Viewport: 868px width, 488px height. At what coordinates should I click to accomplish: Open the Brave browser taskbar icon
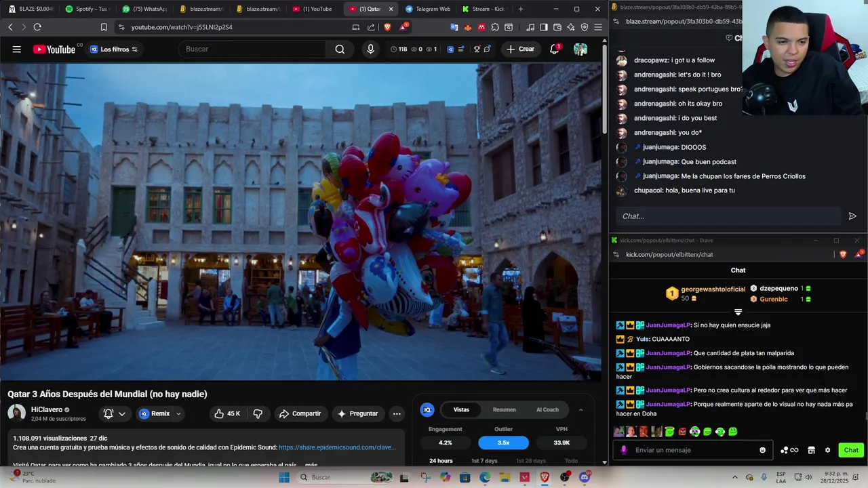pyautogui.click(x=545, y=477)
